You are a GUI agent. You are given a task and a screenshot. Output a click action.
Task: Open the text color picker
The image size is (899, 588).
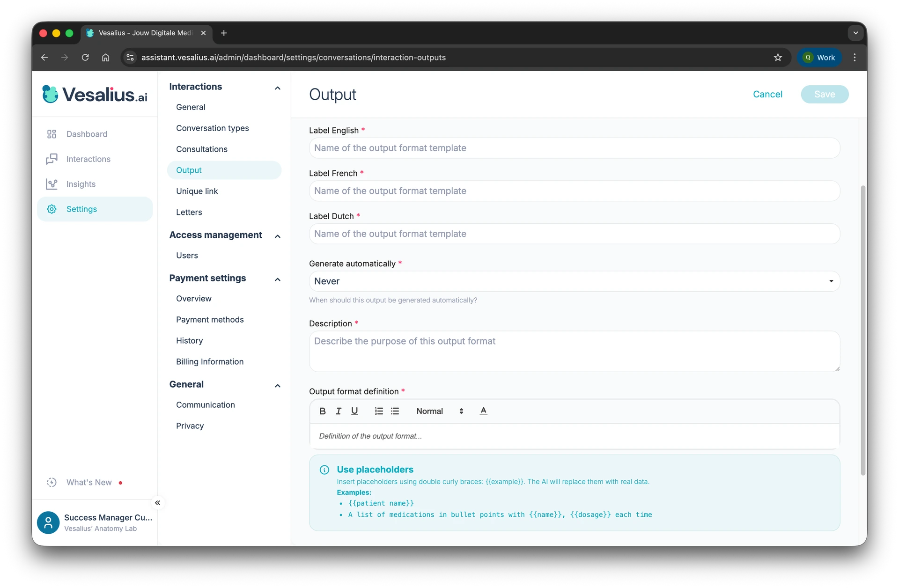tap(483, 411)
